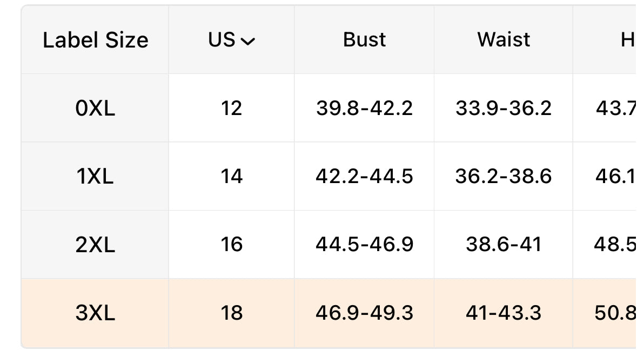Image resolution: width=637 pixels, height=364 pixels.
Task: Click waist measurement 38.6-41
Action: tap(504, 245)
